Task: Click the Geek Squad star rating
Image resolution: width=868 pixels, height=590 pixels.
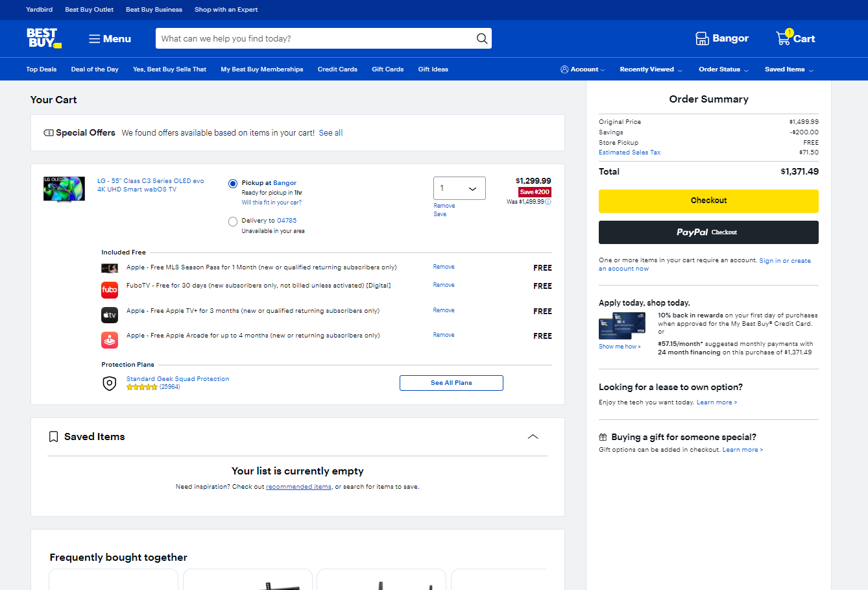Action: tap(141, 387)
